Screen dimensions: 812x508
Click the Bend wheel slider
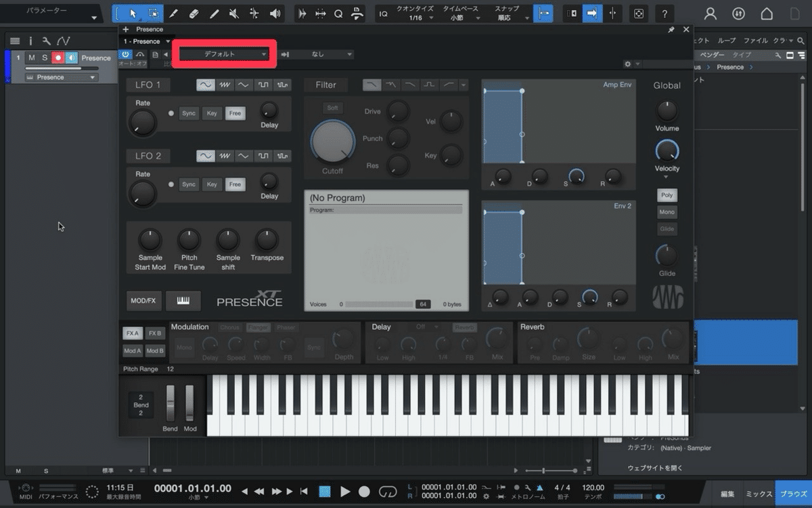(x=171, y=403)
